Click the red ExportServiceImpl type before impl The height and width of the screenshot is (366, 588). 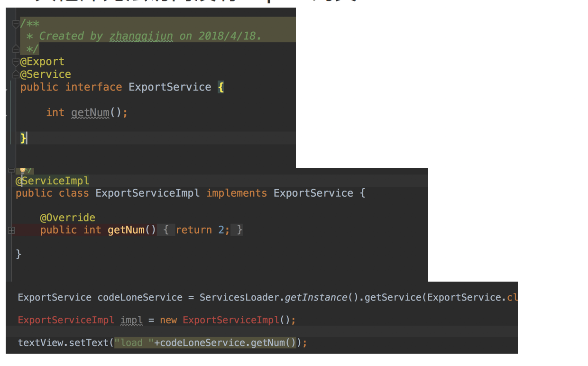tap(66, 320)
